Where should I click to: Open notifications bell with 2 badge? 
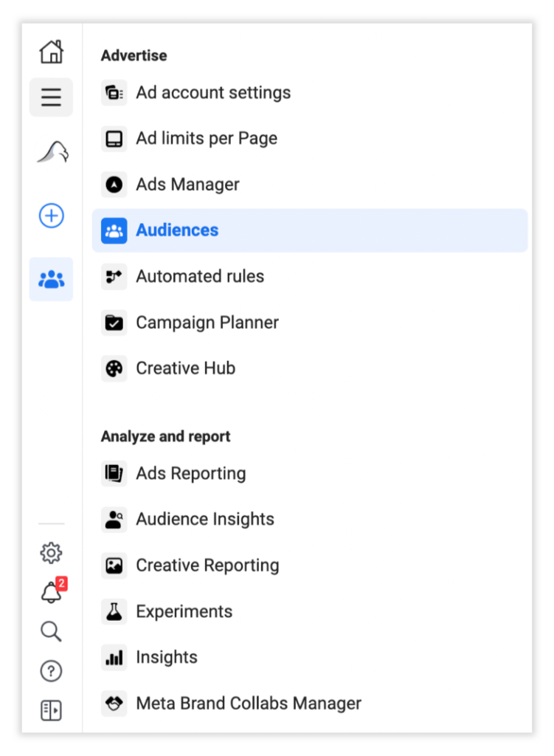(51, 592)
